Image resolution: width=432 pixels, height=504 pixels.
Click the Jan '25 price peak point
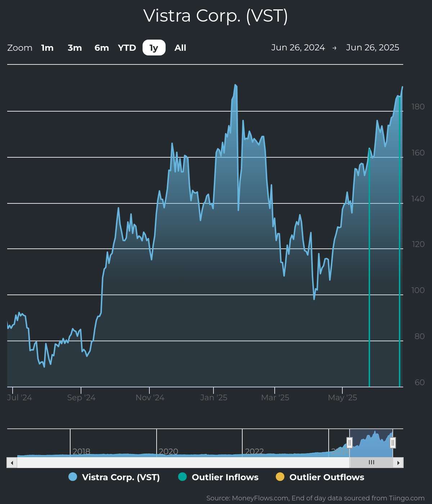pyautogui.click(x=235, y=85)
